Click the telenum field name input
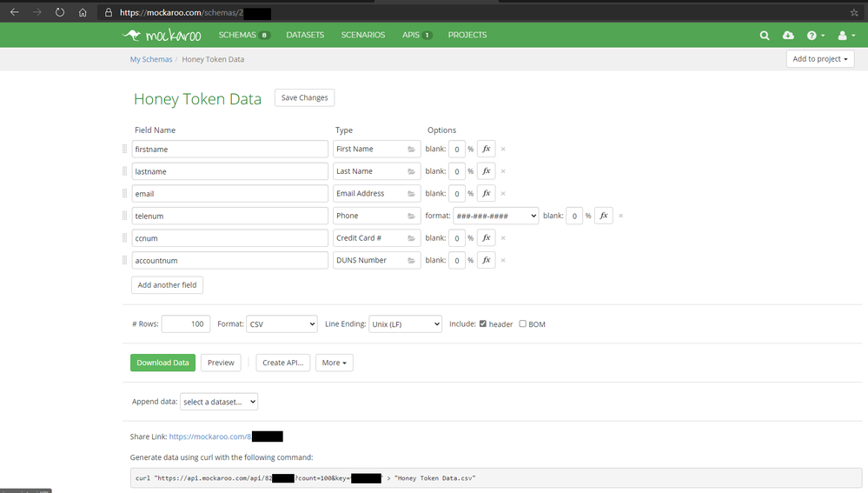The image size is (868, 493). pos(229,216)
